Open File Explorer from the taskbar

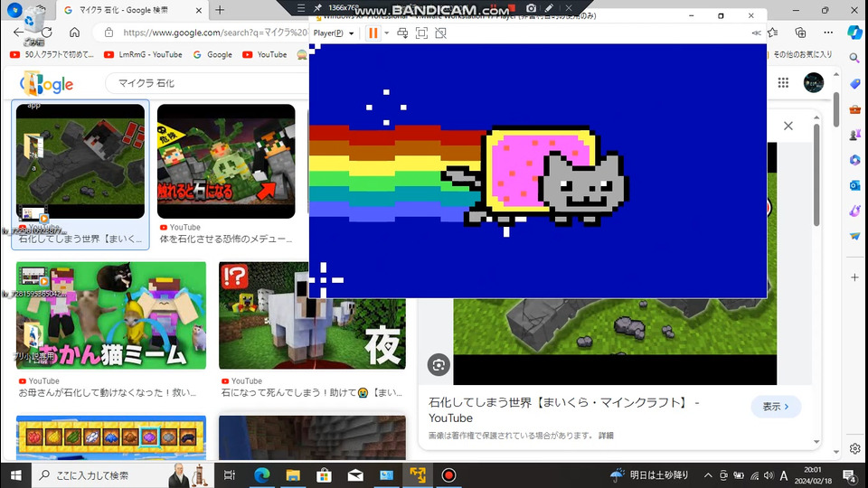[292, 475]
